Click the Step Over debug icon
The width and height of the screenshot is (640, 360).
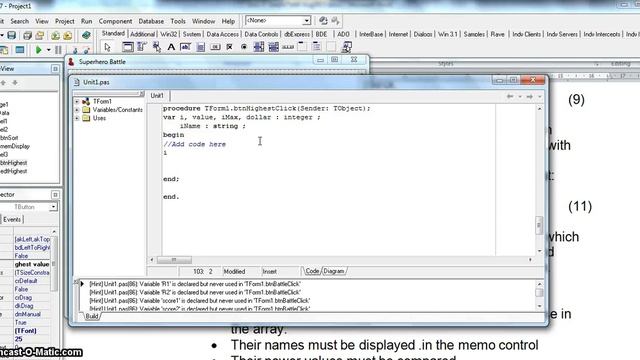tap(87, 50)
